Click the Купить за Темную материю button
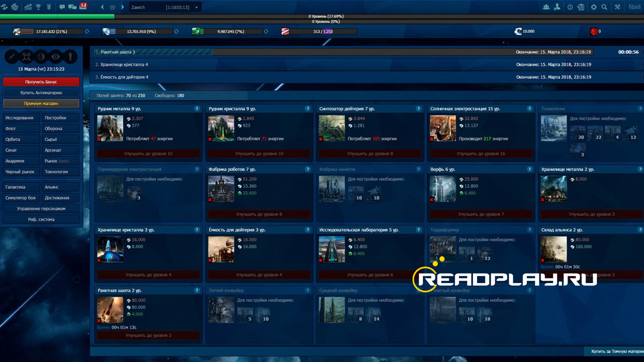 click(x=615, y=352)
